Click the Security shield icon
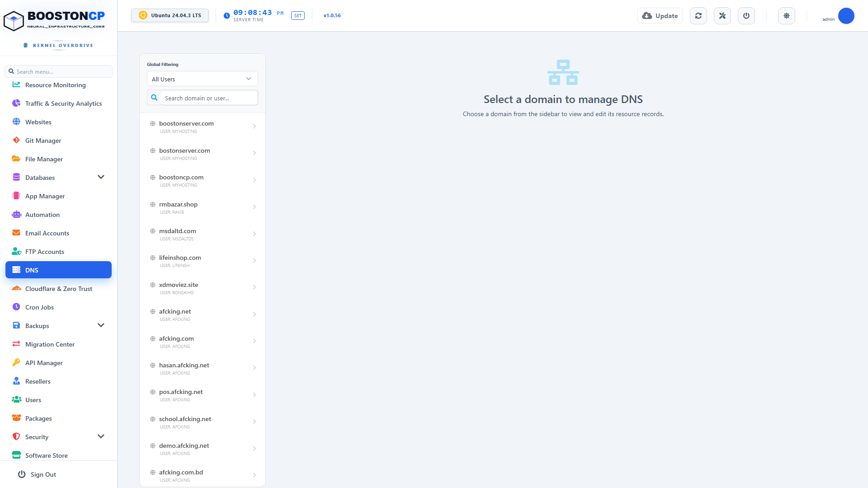The image size is (868, 488). coord(16,437)
